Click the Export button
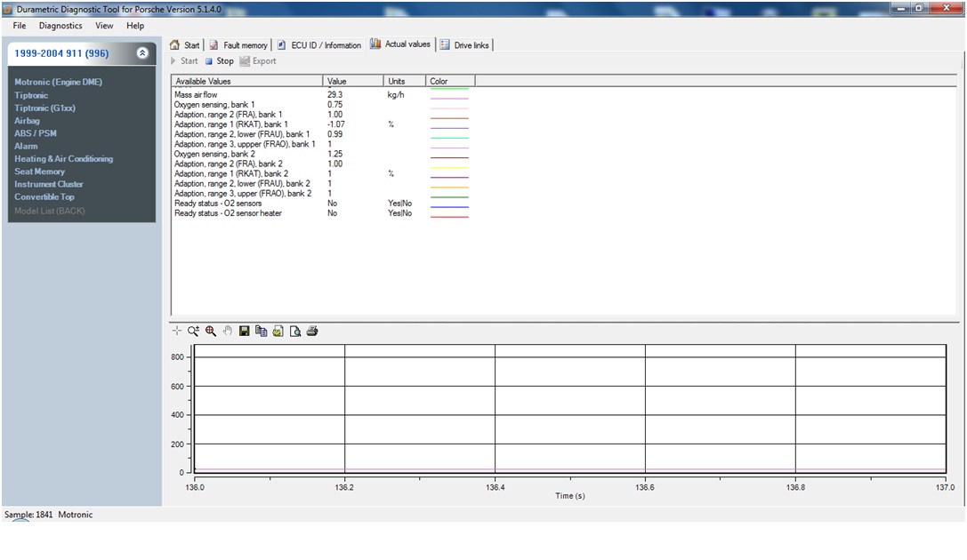Viewport: 967px width, 560px height. (x=258, y=61)
